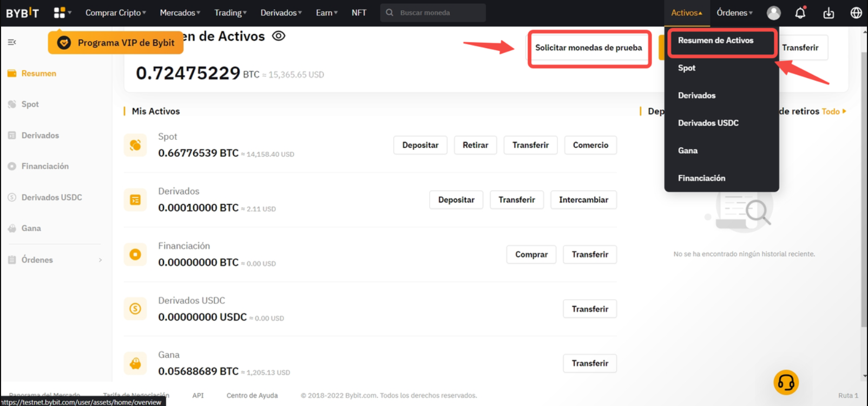Click the Solicitar monedas de prueba button
868x406 pixels.
pos(589,48)
